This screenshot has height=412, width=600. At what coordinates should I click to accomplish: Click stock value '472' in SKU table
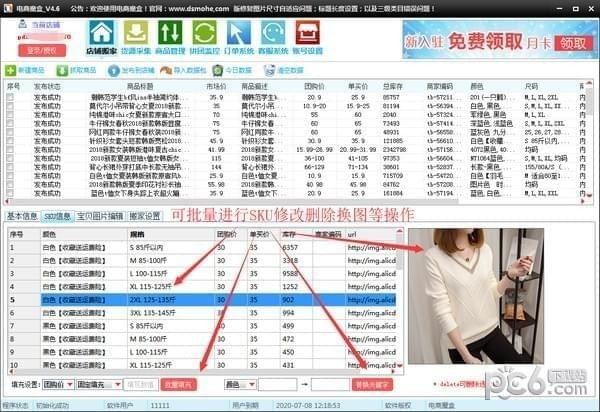(x=288, y=339)
